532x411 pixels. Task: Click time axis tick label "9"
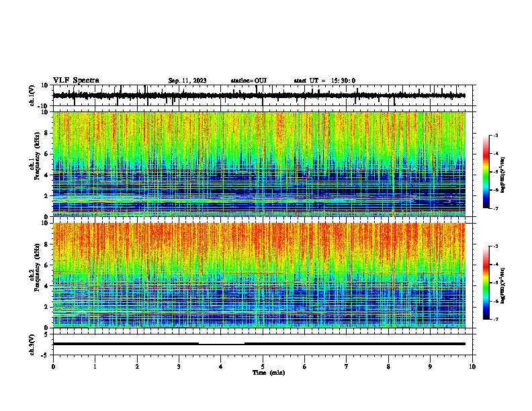430,367
